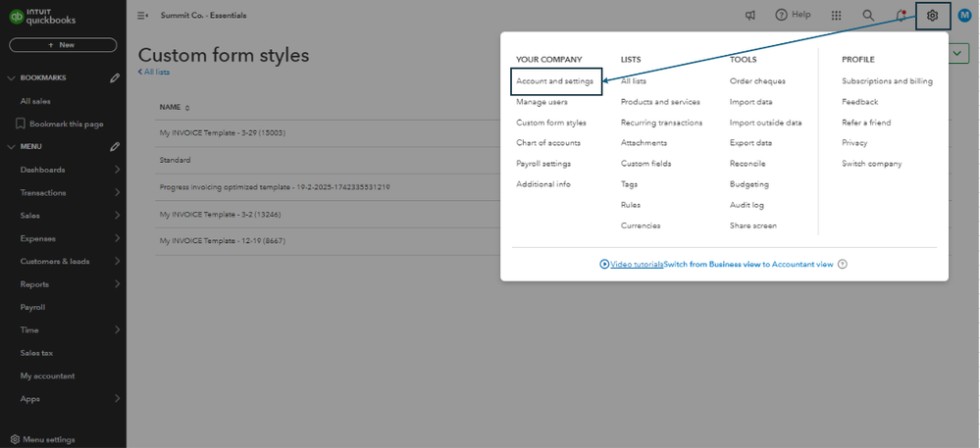Select Audit log under Tools
980x448 pixels.
point(747,205)
